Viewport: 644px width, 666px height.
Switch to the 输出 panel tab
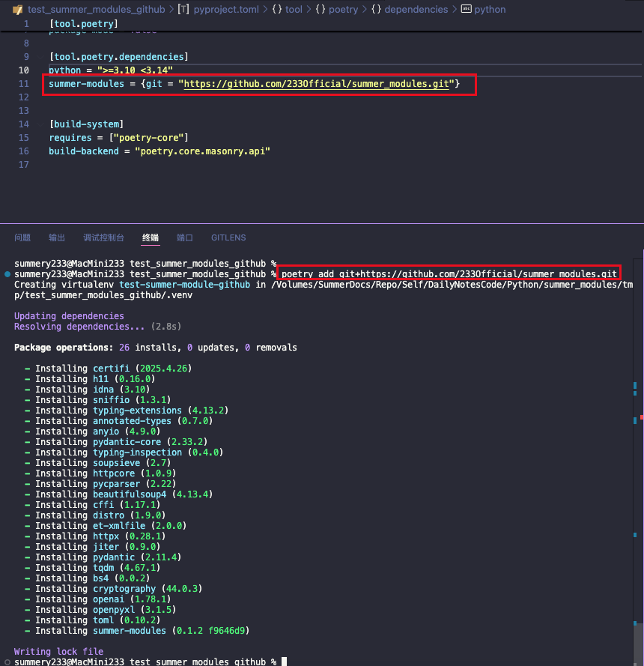[57, 237]
